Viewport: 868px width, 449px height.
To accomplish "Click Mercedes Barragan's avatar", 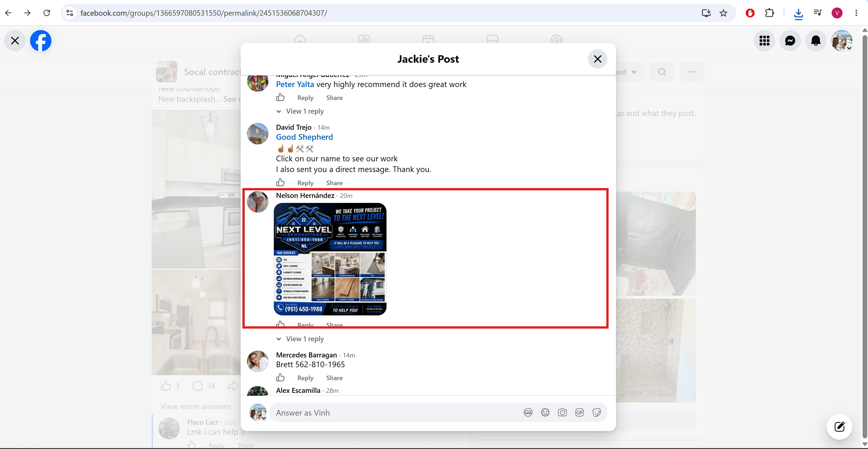I will click(257, 361).
